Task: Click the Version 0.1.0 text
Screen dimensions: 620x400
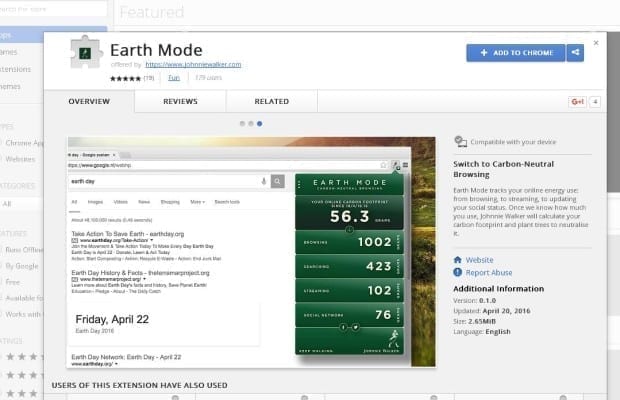Action: [474, 300]
